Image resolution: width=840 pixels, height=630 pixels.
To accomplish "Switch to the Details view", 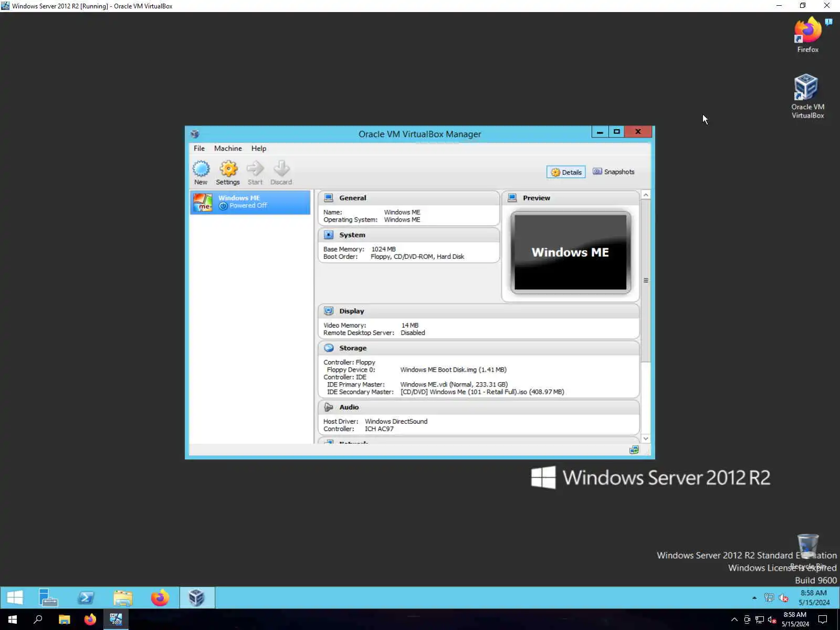I will pyautogui.click(x=566, y=172).
